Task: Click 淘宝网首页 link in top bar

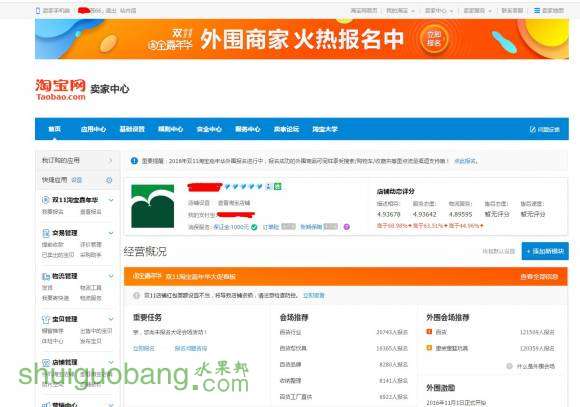Action: tap(364, 11)
